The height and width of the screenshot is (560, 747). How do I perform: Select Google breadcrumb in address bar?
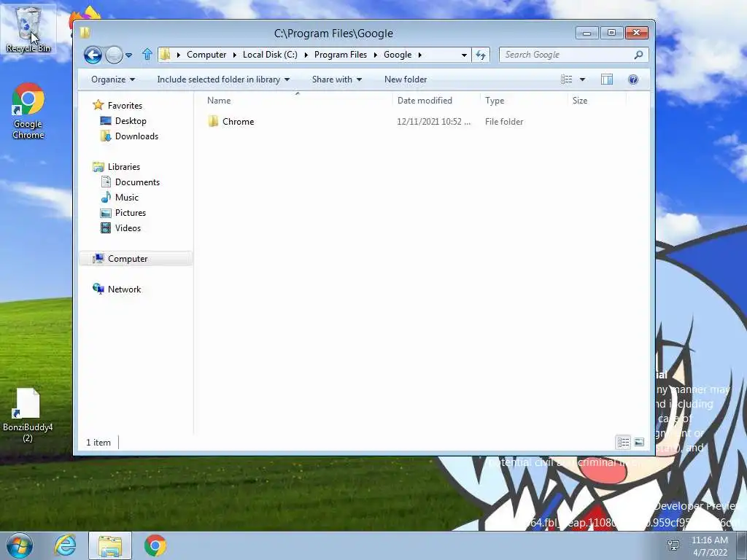pos(398,55)
